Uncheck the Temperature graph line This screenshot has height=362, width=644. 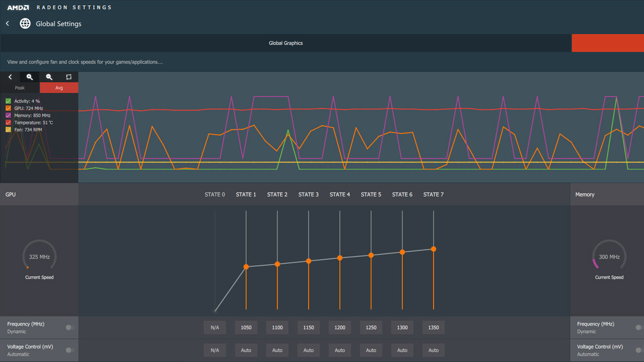[8, 123]
